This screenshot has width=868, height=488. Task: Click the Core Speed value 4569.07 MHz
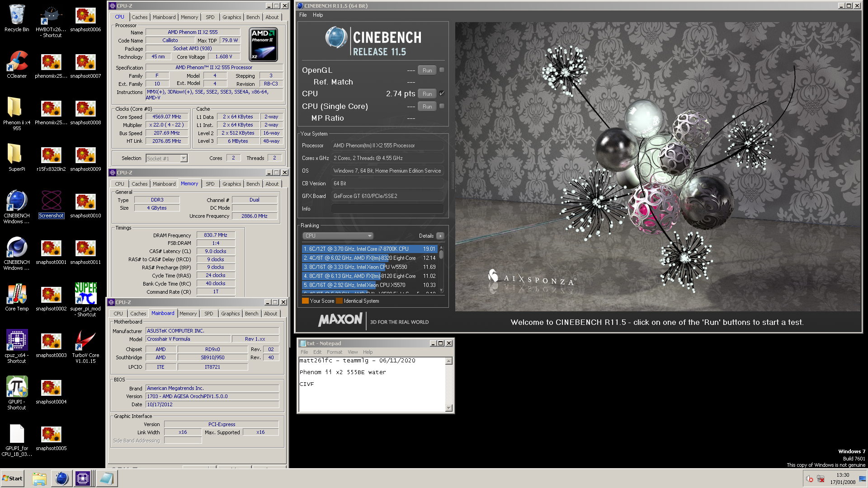click(x=166, y=117)
